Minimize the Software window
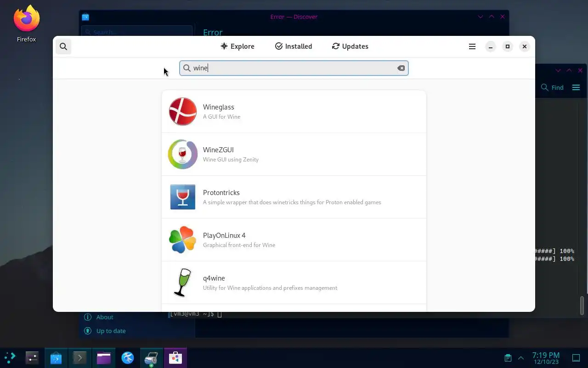 point(491,46)
